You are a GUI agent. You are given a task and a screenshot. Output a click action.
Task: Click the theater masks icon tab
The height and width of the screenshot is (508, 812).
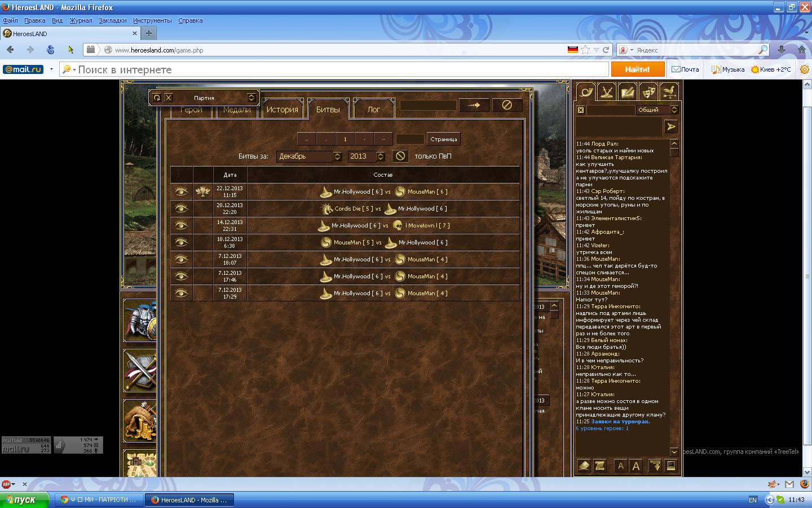648,91
